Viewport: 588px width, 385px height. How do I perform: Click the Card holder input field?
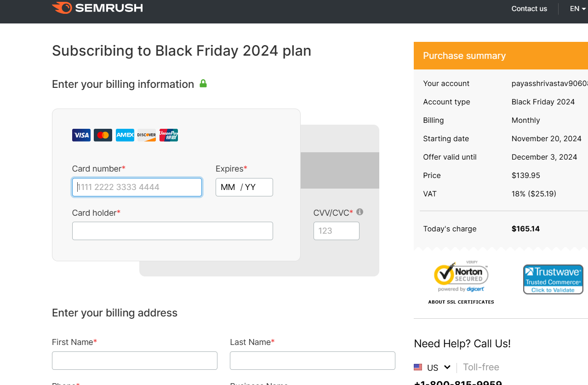pyautogui.click(x=172, y=231)
